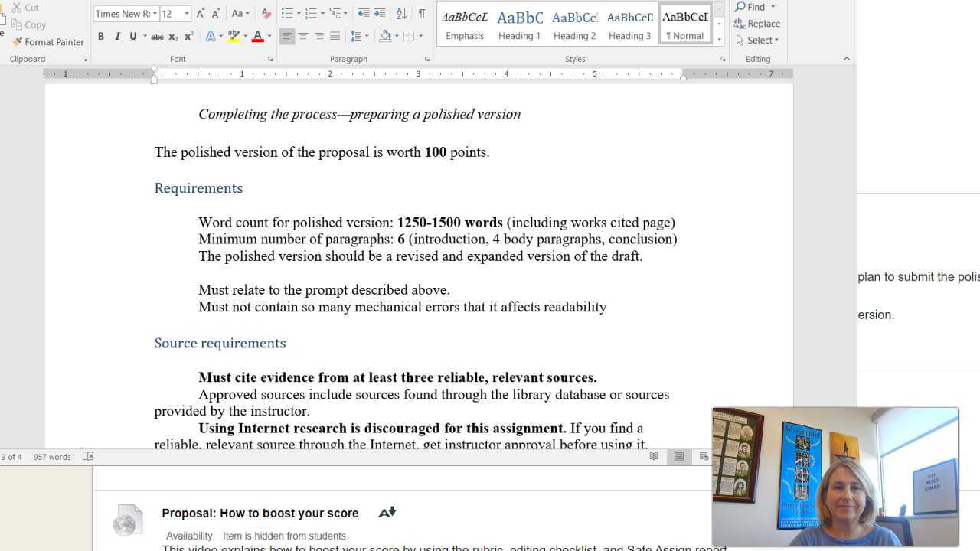This screenshot has width=980, height=551.
Task: Apply strikethrough to text
Action: coord(157,37)
